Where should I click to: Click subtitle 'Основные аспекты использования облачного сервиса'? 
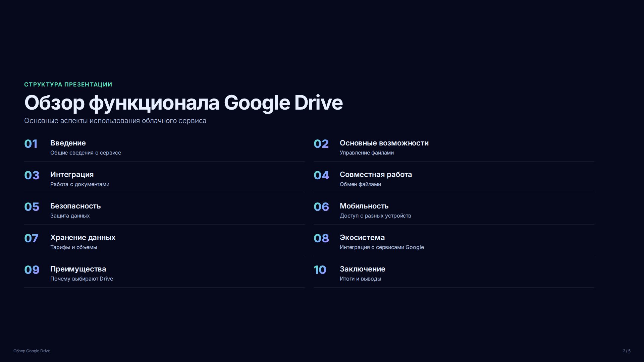coord(115,121)
